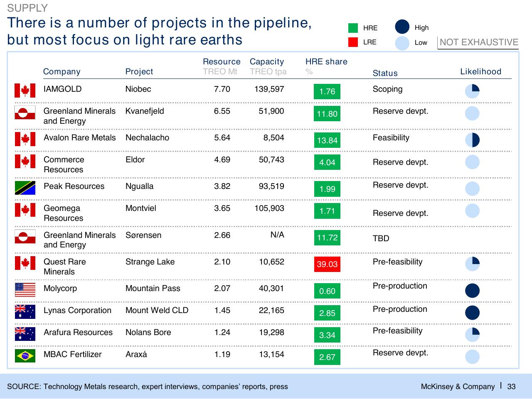This screenshot has width=532, height=399.
Task: Click the likelihood pie icon for Niobec
Action: (x=472, y=91)
